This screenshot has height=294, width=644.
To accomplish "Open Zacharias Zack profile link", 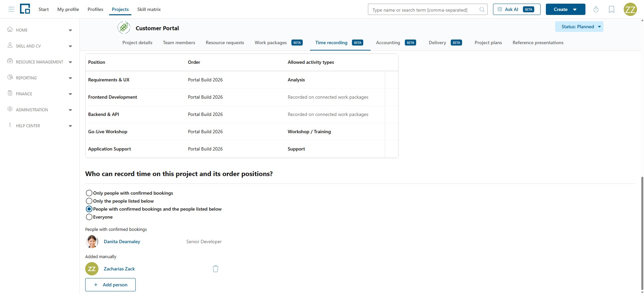I will tap(119, 269).
